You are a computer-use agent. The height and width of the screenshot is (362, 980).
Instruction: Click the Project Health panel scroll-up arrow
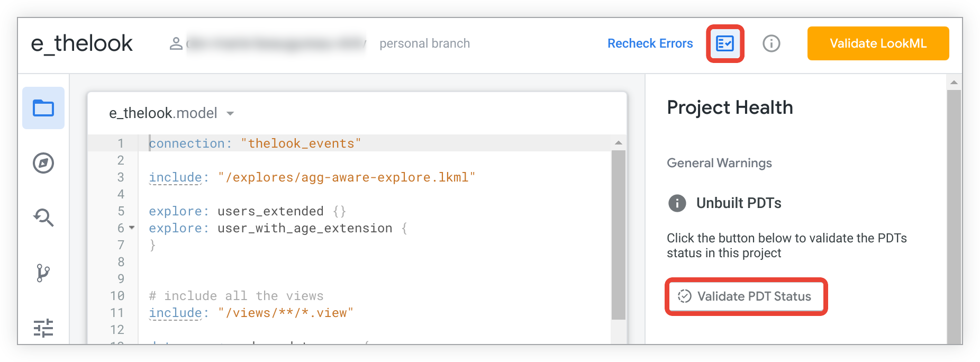(954, 83)
